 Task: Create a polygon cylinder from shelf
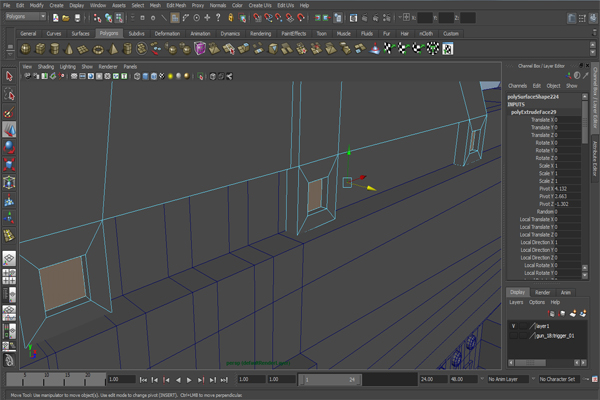click(x=55, y=49)
